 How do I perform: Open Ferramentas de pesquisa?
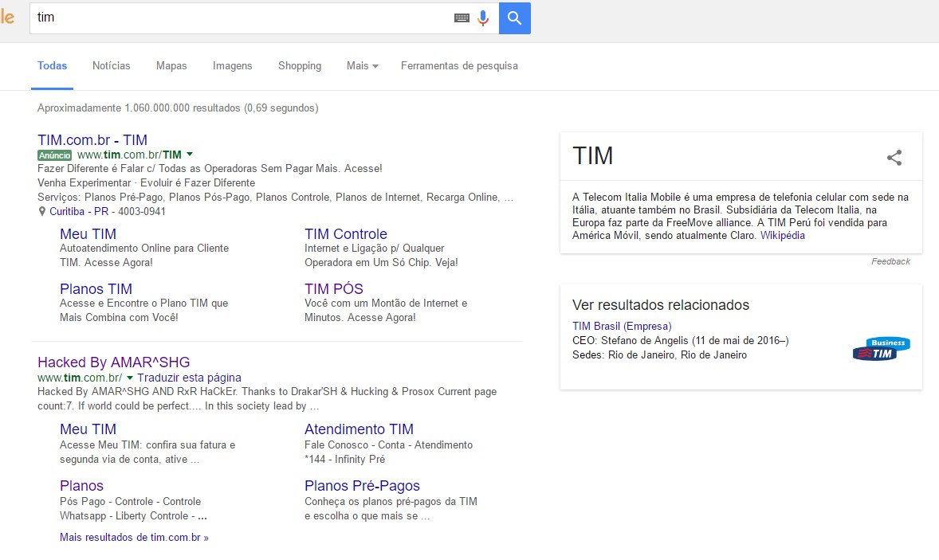[x=459, y=66]
